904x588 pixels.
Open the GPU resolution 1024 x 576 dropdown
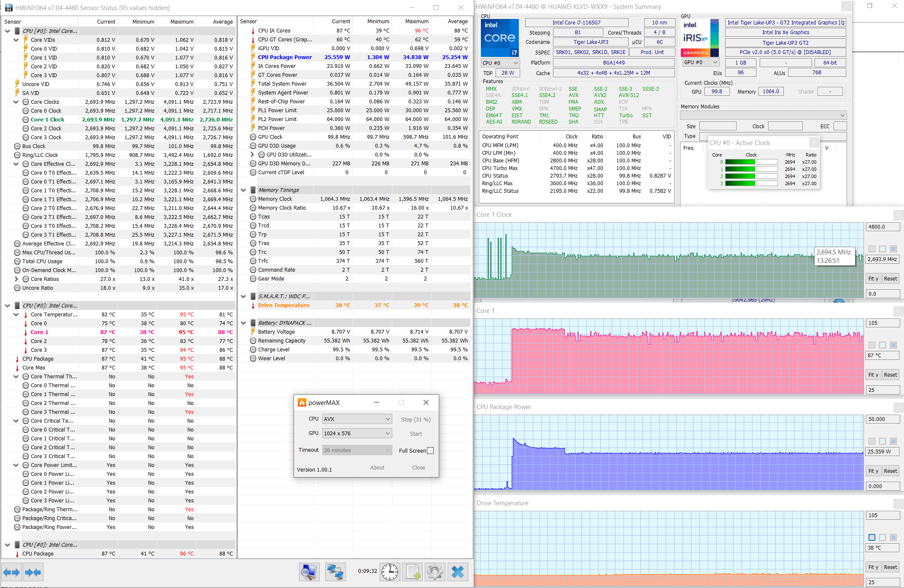point(357,433)
